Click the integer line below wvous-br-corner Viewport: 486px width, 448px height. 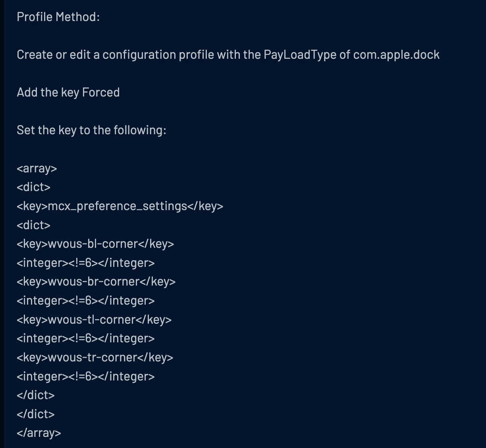click(x=86, y=300)
